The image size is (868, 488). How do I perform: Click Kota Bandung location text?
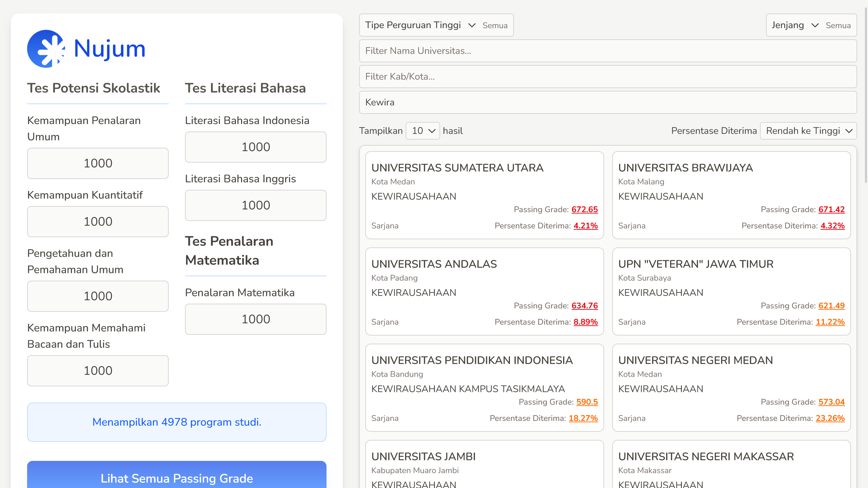(x=397, y=374)
